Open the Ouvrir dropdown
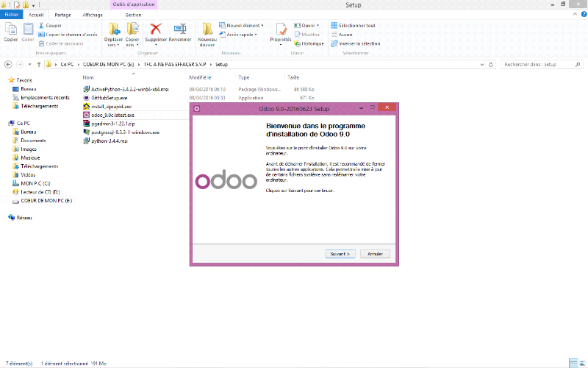This screenshot has width=588, height=368. coord(306,26)
